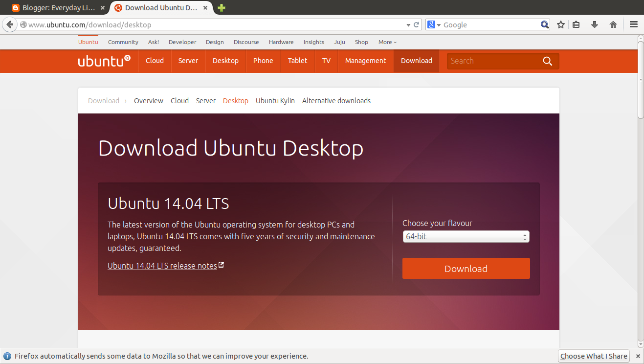This screenshot has width=644, height=364.
Task: Click the magnifier in Google search box
Action: 545,24
